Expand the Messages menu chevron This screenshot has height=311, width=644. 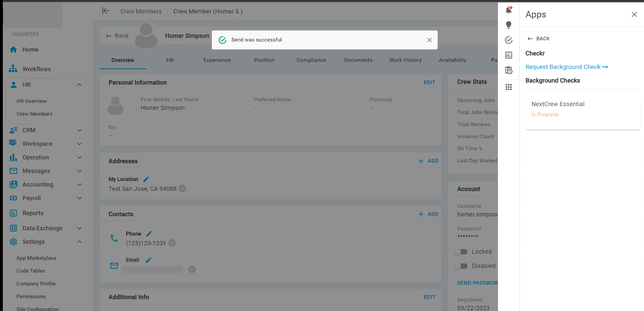click(x=79, y=171)
